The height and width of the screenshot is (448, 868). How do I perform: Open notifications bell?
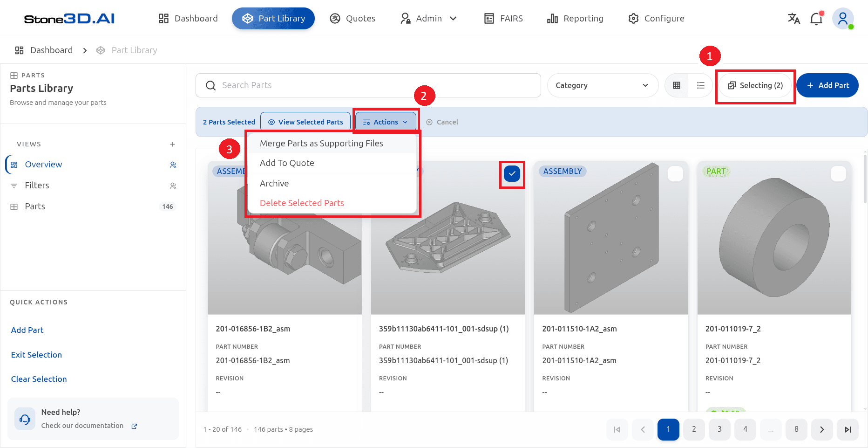pyautogui.click(x=816, y=19)
